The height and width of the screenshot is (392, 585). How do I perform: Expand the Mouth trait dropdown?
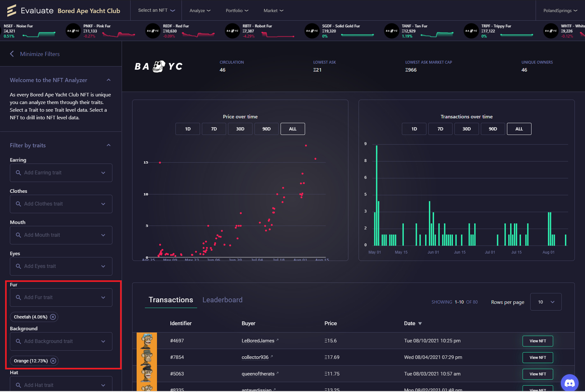(x=103, y=235)
